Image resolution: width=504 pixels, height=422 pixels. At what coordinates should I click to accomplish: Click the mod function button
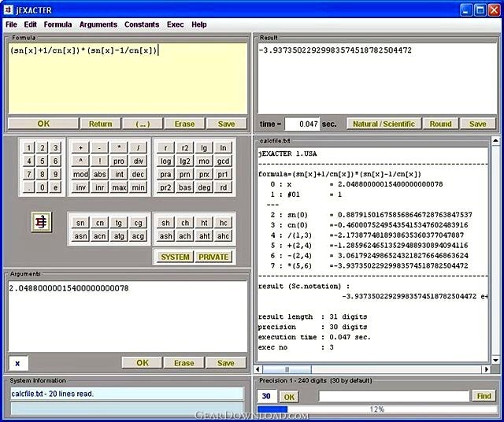coord(80,174)
